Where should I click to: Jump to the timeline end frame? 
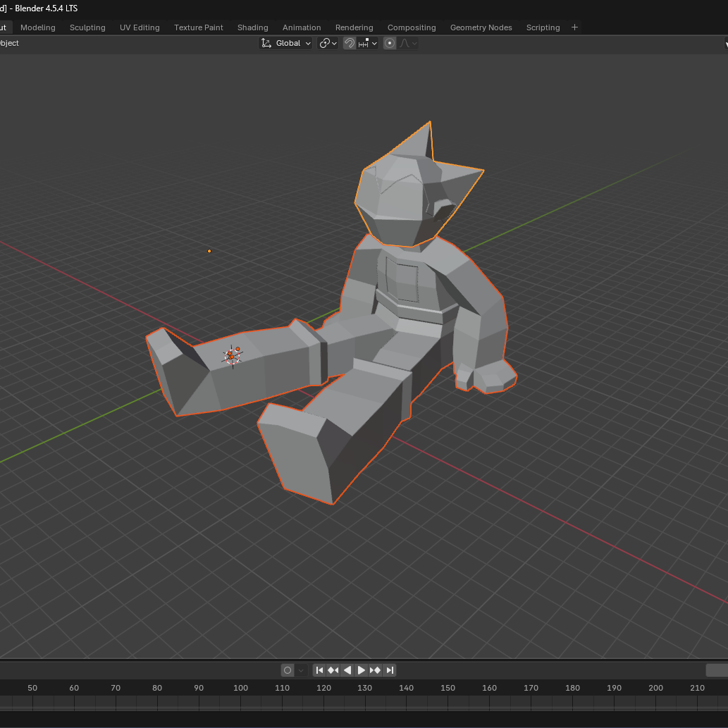pos(390,670)
